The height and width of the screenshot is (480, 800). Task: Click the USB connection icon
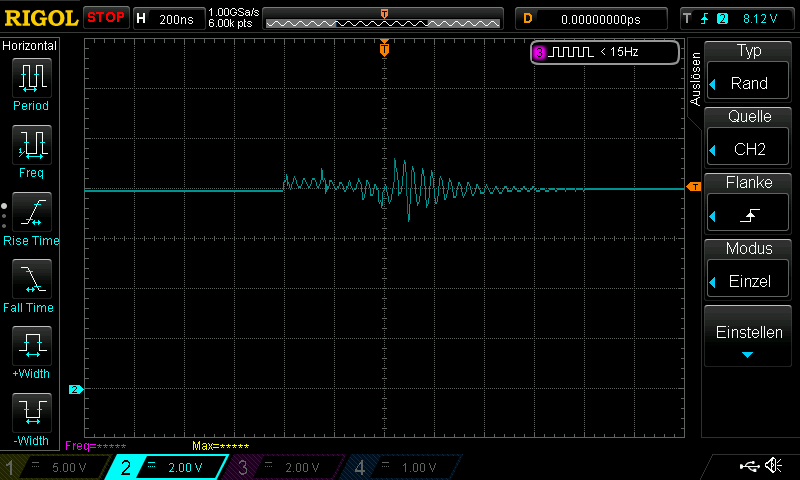pos(749,466)
